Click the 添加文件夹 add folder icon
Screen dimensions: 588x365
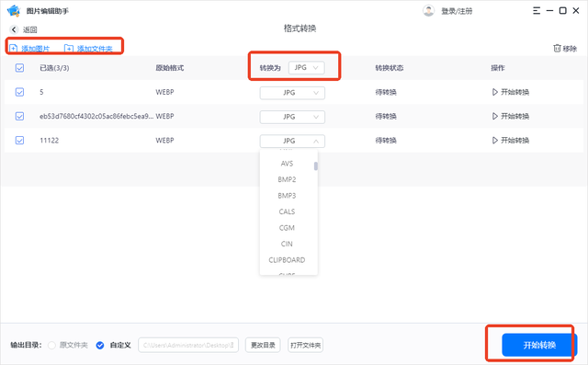(69, 49)
